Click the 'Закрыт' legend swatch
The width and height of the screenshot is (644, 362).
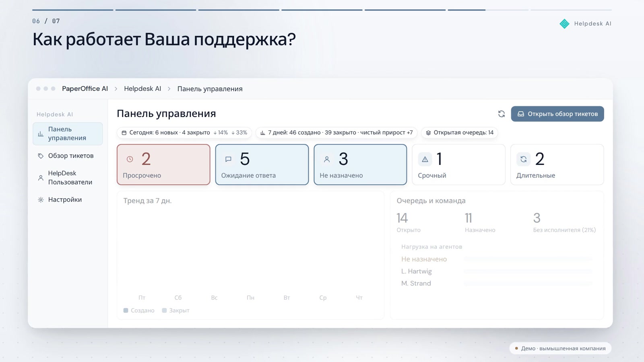click(x=164, y=311)
